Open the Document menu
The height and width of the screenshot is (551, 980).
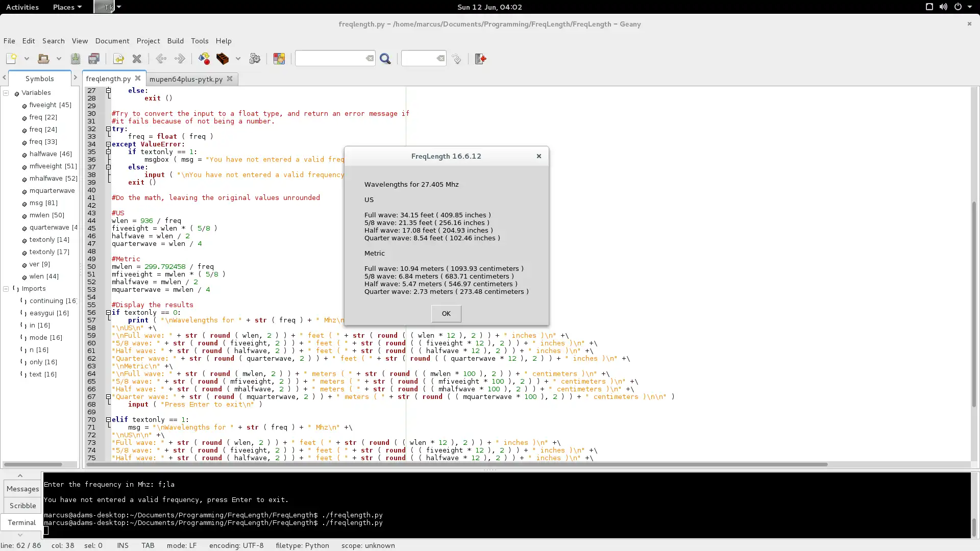(112, 40)
